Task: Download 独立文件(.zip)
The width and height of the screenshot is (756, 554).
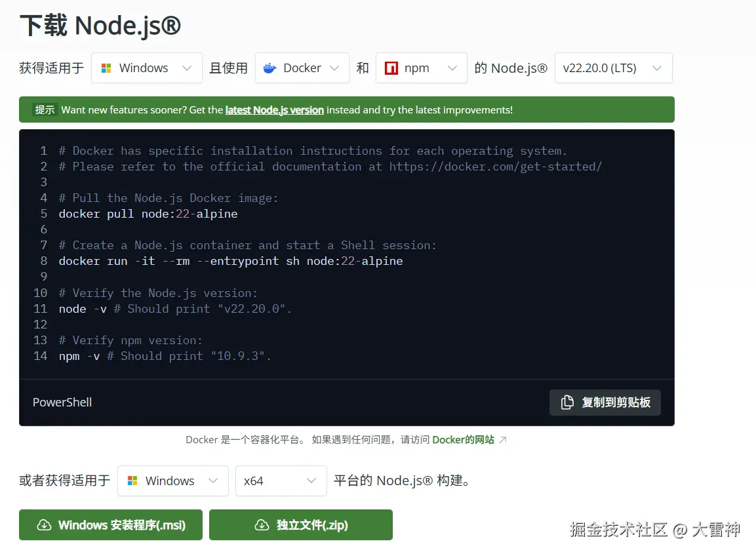Action: pyautogui.click(x=301, y=524)
